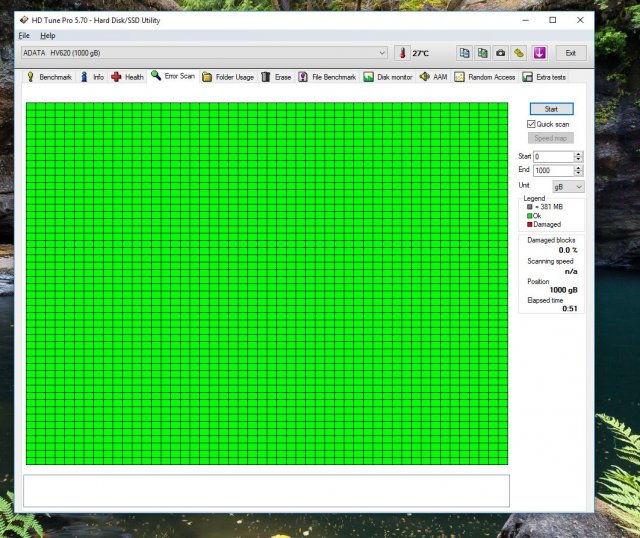Increase the Start value using up arrow
Image resolution: width=640 pixels, height=538 pixels.
(578, 154)
